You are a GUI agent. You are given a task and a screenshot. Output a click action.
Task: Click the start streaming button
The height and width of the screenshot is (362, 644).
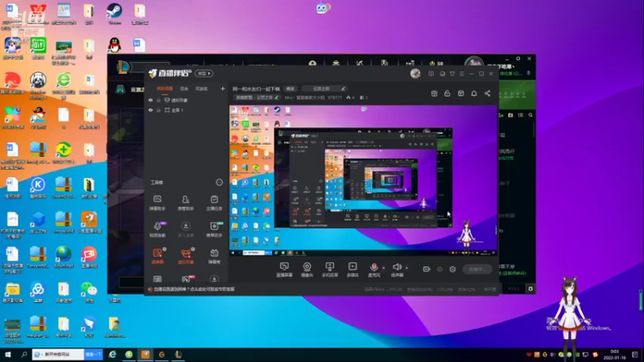(x=477, y=269)
